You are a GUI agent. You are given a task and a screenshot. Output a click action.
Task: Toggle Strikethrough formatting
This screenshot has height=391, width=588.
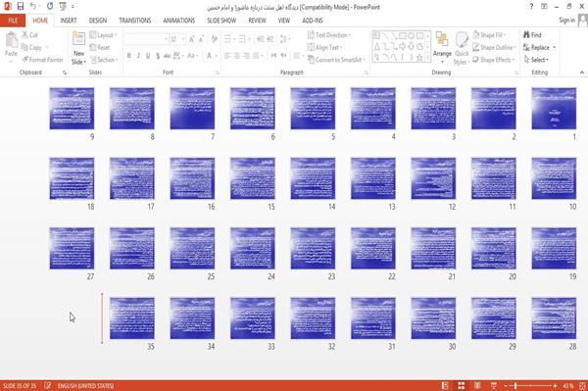(168, 56)
